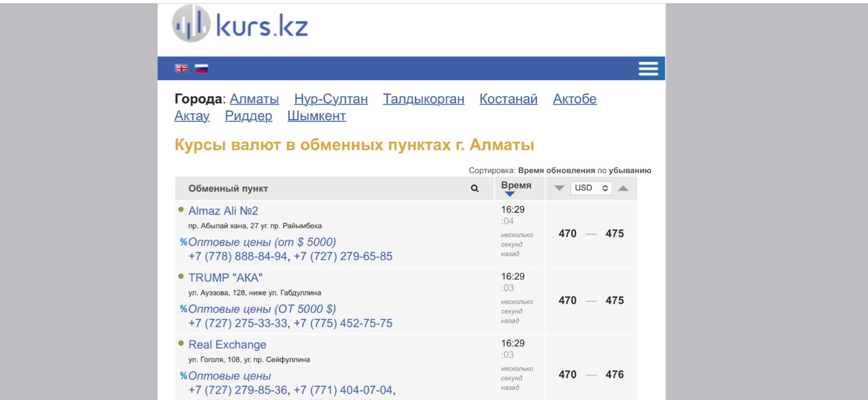This screenshot has width=868, height=400.
Task: Open the Almaz Ali №2 exchange point
Action: (223, 211)
